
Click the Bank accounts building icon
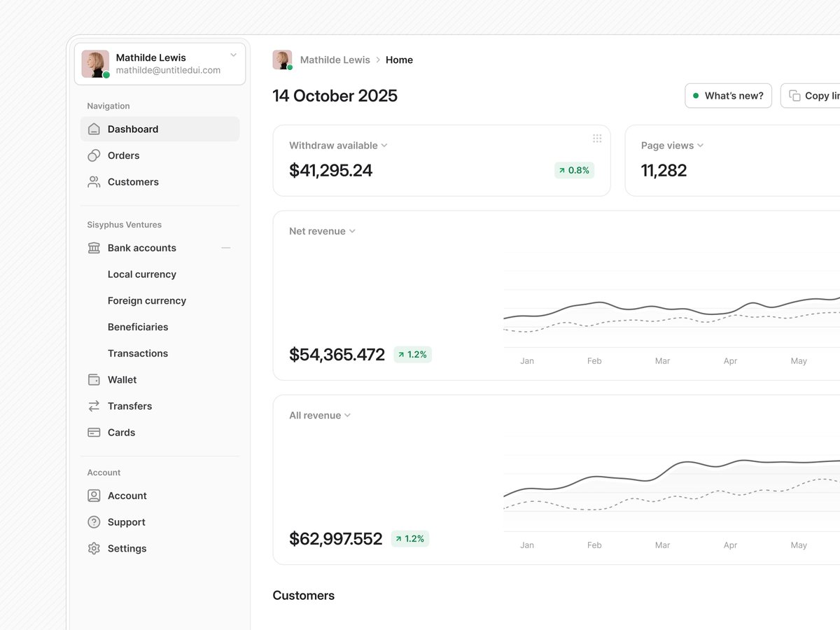pos(94,248)
